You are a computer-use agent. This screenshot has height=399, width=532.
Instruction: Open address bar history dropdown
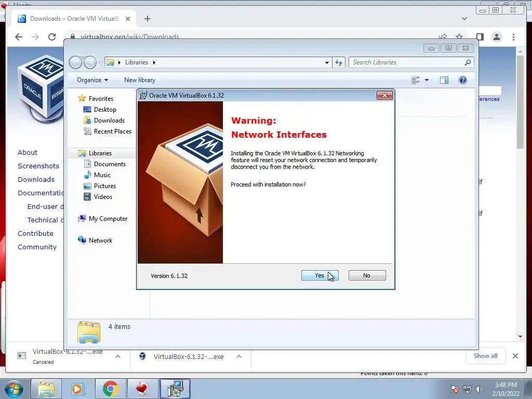tap(327, 62)
